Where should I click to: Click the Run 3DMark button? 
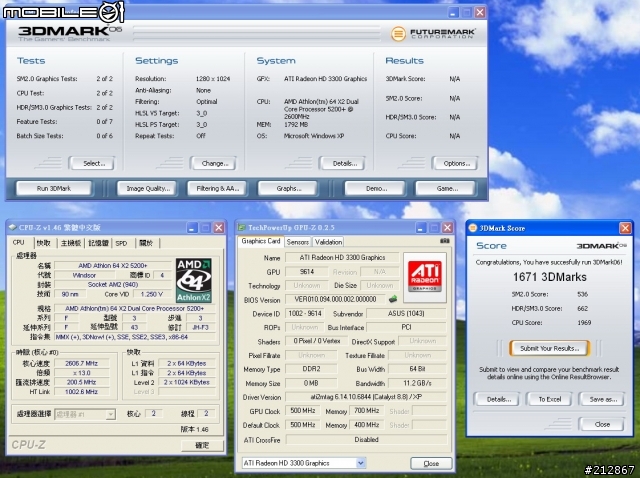tap(53, 189)
